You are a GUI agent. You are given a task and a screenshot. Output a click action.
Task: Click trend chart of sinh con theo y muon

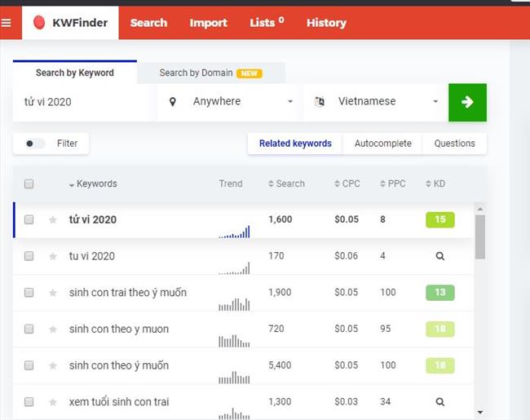234,341
